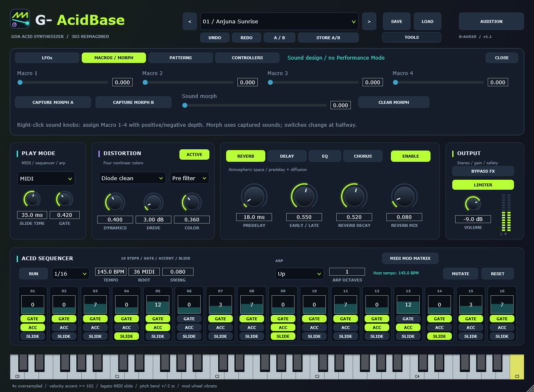Open the preset list showing Anjuna Sunrise
Viewport: 534px width, 392px height.
click(x=280, y=21)
